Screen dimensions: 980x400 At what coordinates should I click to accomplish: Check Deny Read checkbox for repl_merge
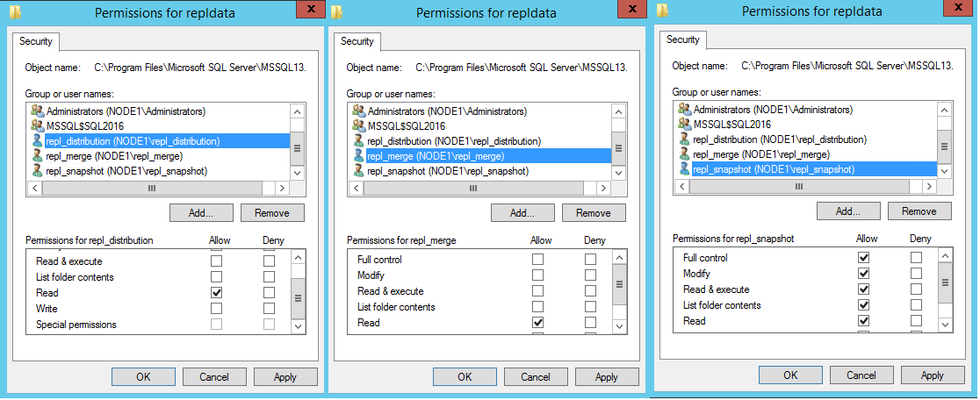[x=591, y=323]
